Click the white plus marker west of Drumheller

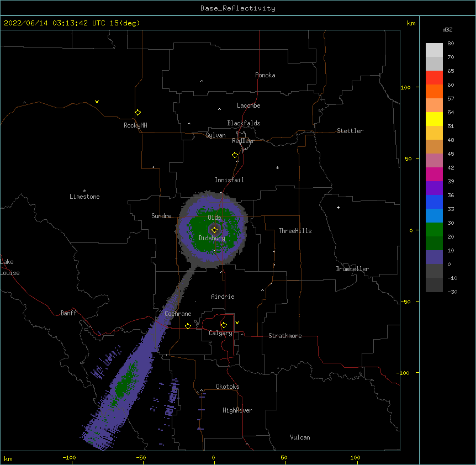tap(338, 207)
